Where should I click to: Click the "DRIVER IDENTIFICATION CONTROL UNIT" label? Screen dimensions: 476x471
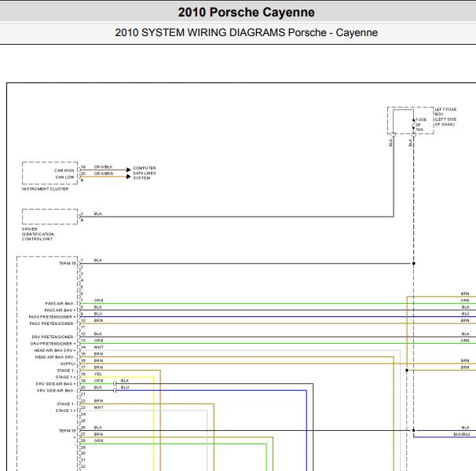pos(38,234)
